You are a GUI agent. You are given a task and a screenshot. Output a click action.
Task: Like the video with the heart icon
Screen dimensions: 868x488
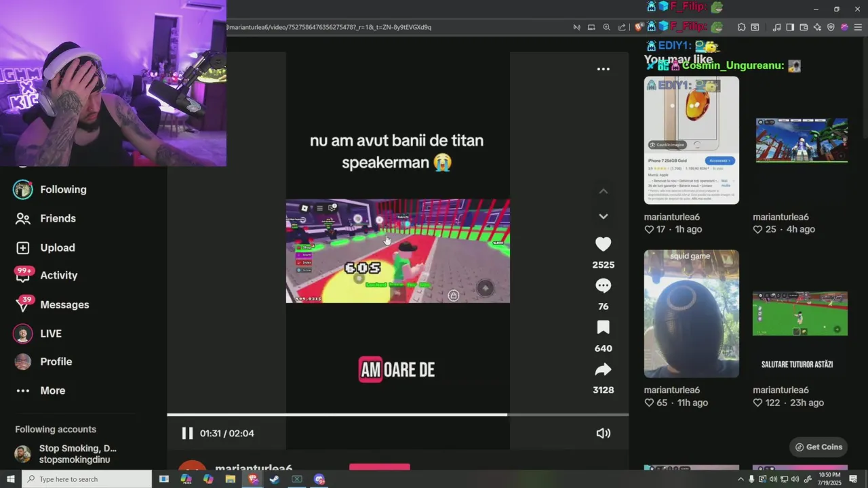603,244
